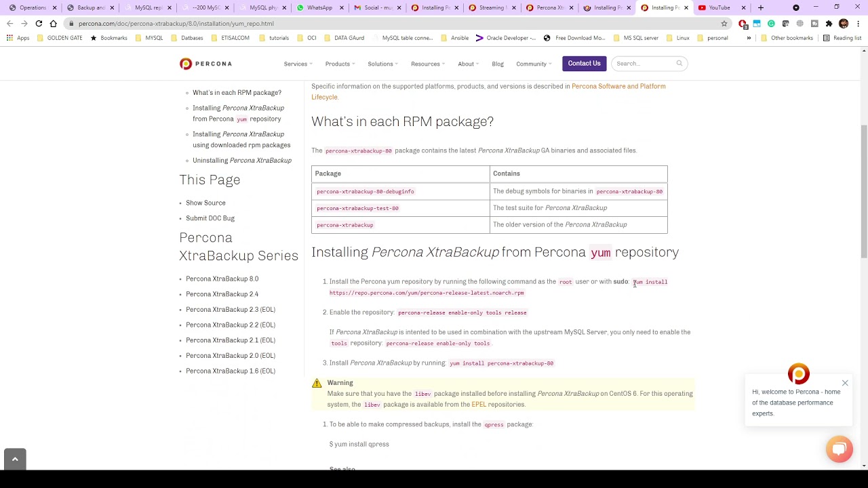This screenshot has height=488, width=868.
Task: Click the Submit DOC Bug link
Action: click(x=210, y=218)
